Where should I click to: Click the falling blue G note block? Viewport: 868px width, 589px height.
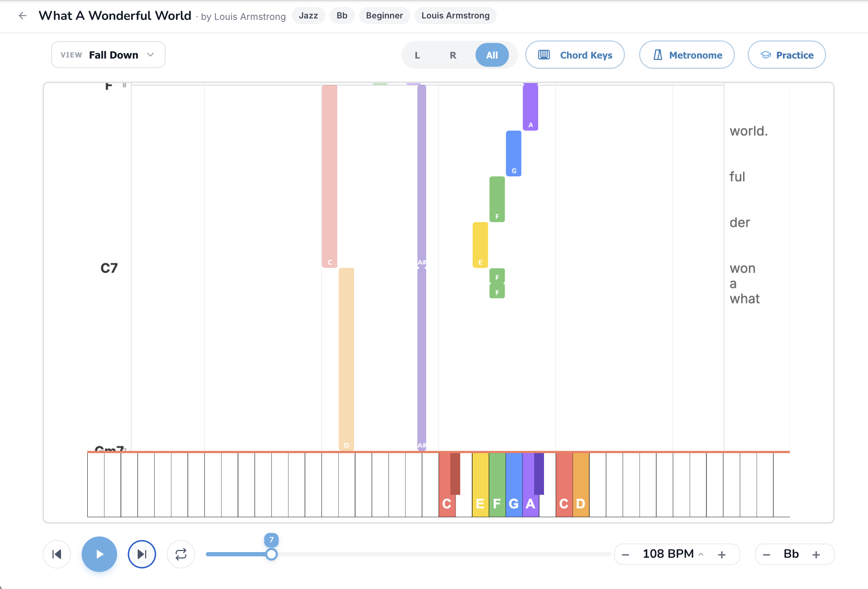513,153
